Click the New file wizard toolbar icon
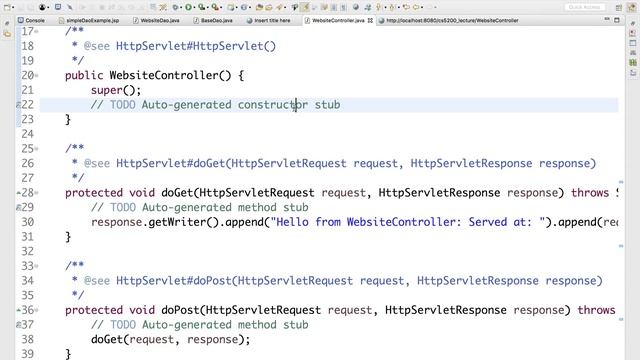640x360 pixels. (x=7, y=7)
